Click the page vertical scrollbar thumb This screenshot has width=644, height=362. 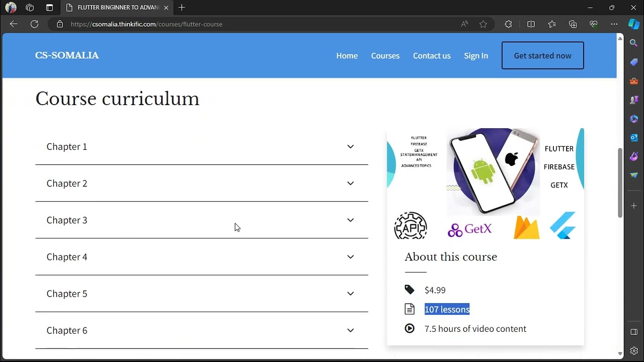coord(620,183)
